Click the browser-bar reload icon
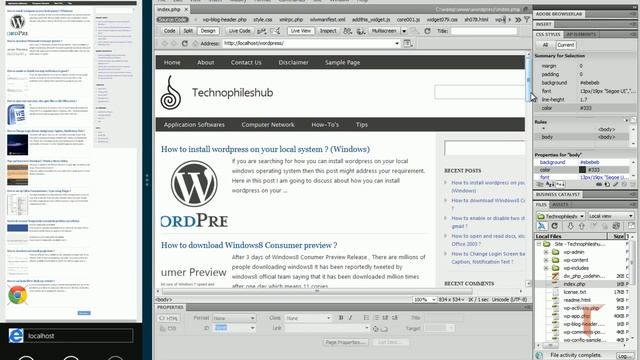This screenshot has height=360, width=640. (184, 43)
